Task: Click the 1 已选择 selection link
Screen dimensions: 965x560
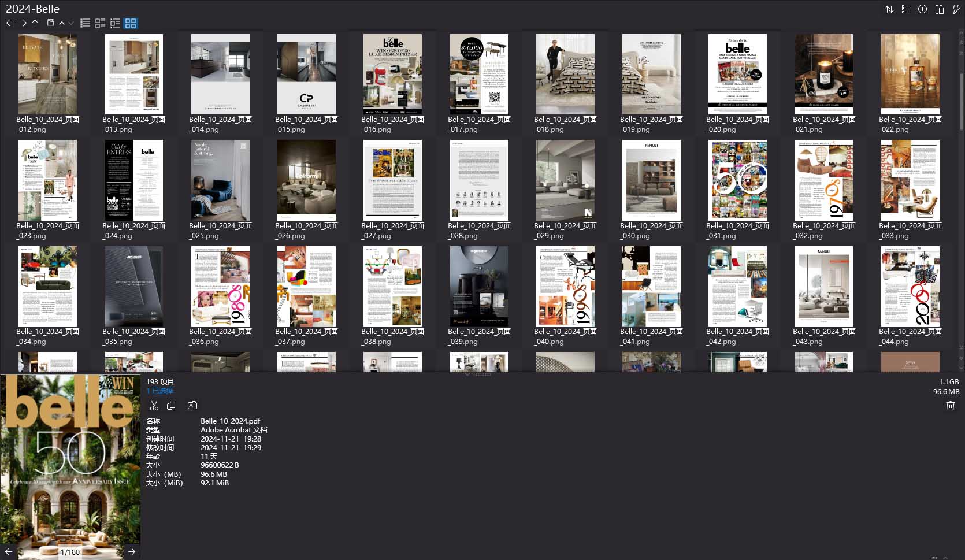Action: [x=159, y=391]
